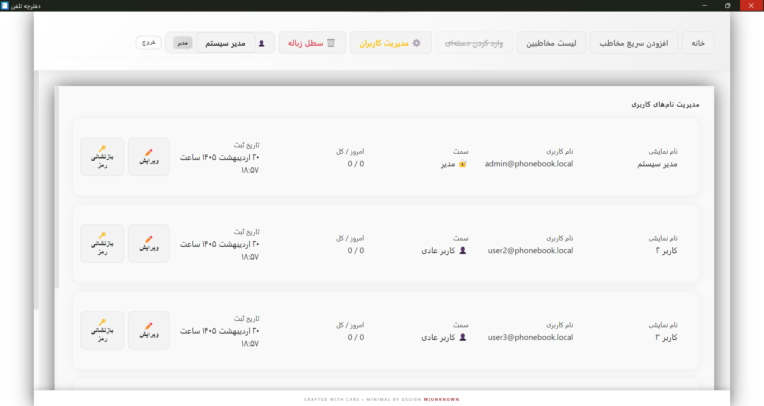The height and width of the screenshot is (406, 764).
Task: Edit the user3@phonebook.local user
Action: point(149,330)
